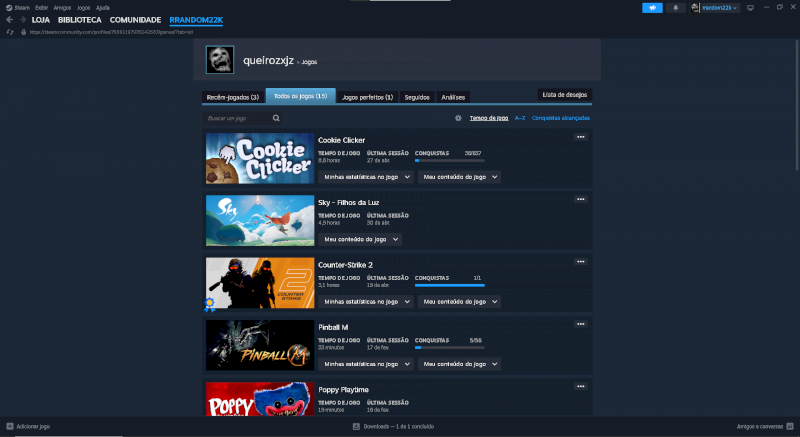Click the padlock icon beside the URL
Screen dimensions: 800x437
pos(23,32)
